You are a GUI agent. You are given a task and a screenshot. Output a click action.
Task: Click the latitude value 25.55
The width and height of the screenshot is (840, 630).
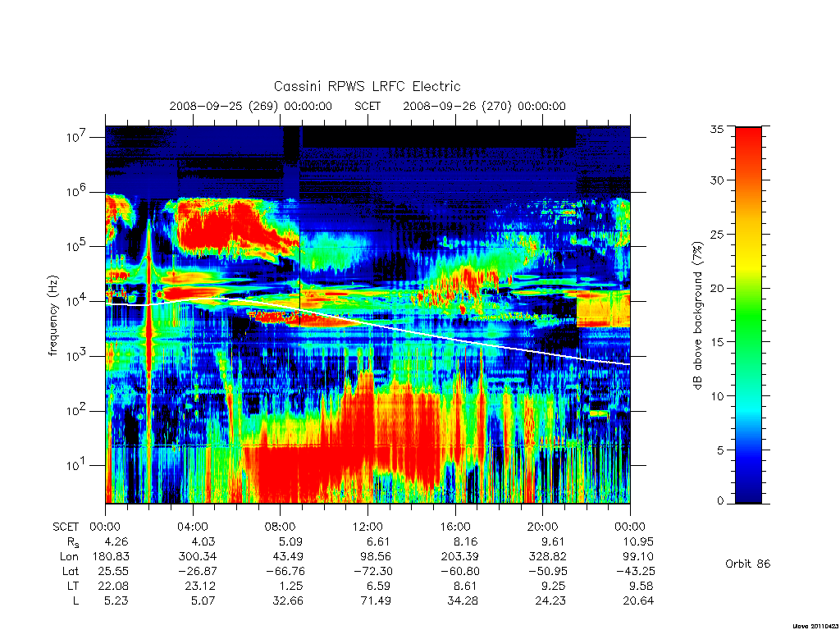(113, 571)
